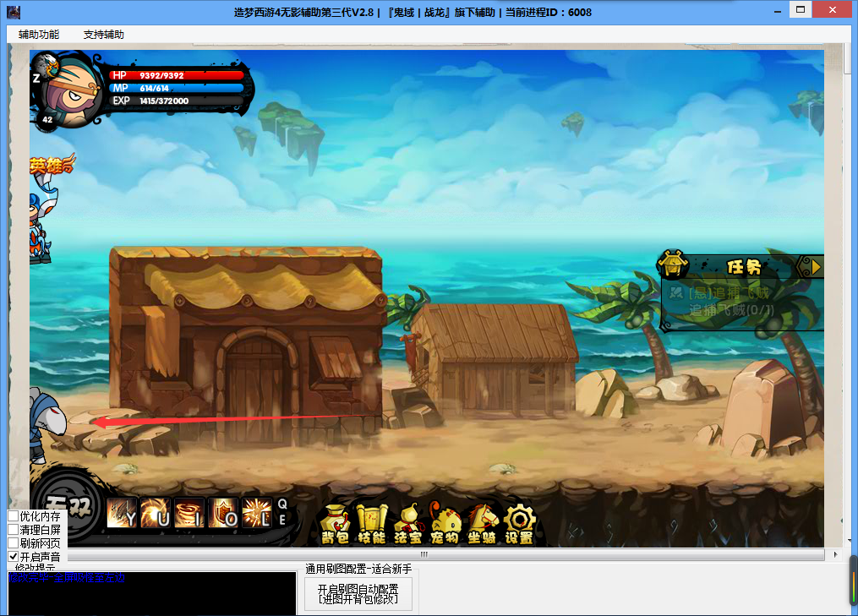This screenshot has height=616, width=858.
Task: Open the 设置 gear settings icon
Action: click(x=519, y=524)
